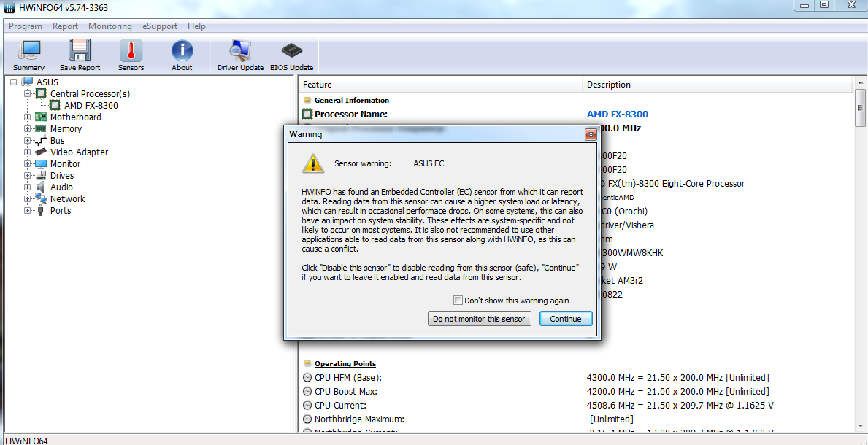
Task: Expand the Memory node
Action: tap(27, 128)
